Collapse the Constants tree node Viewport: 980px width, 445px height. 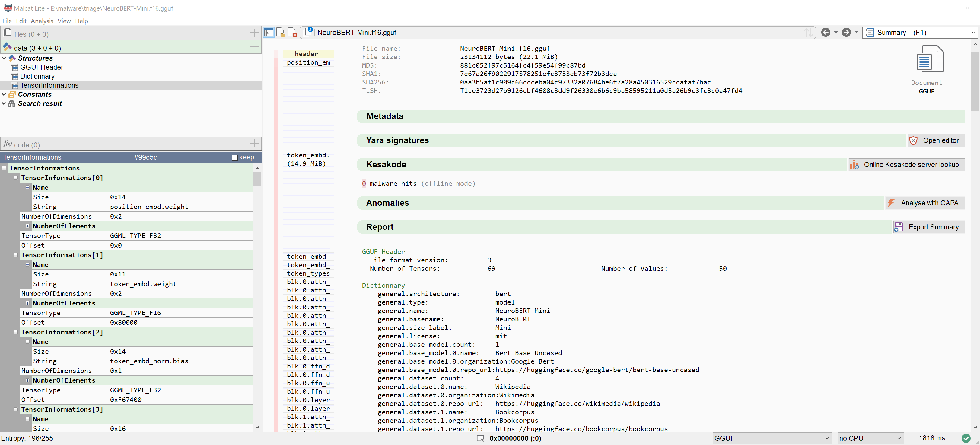click(x=4, y=95)
